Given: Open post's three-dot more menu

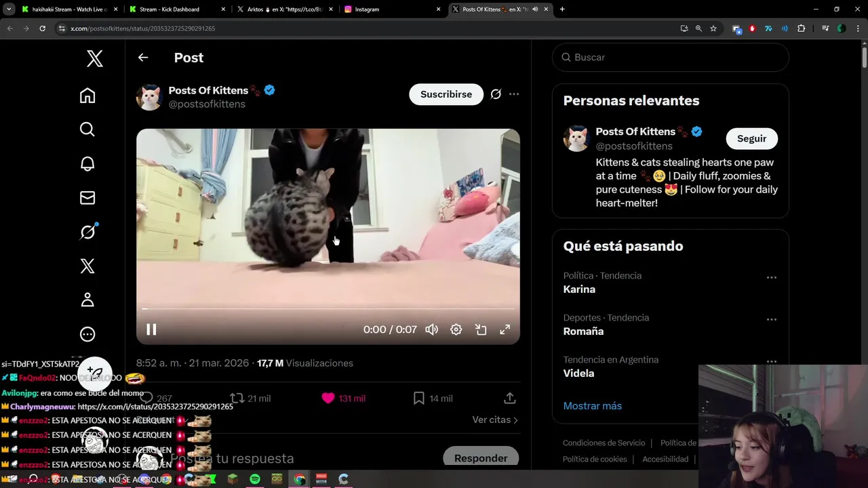Looking at the screenshot, I should click(514, 94).
